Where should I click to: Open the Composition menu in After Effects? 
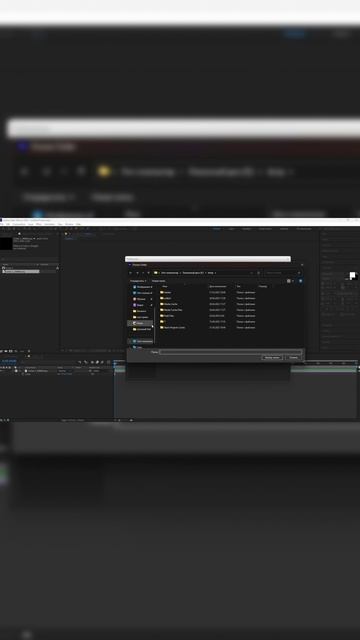point(19,224)
